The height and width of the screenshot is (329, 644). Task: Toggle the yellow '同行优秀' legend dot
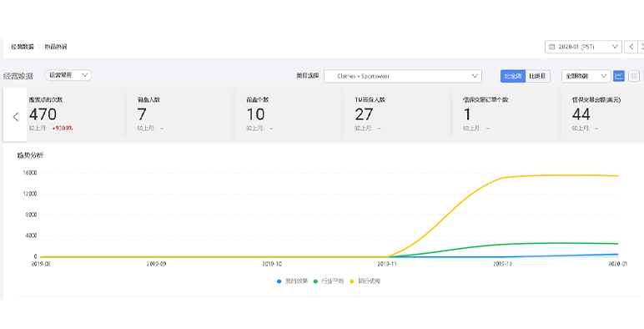(x=352, y=281)
